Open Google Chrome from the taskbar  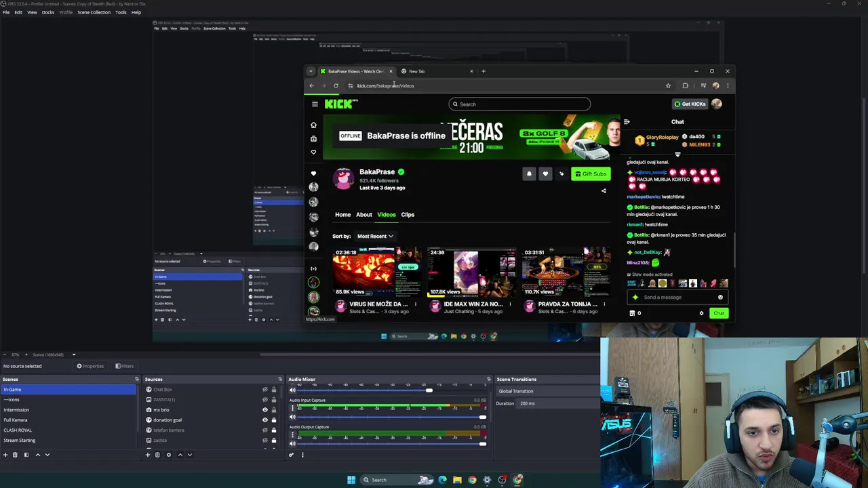[472, 480]
